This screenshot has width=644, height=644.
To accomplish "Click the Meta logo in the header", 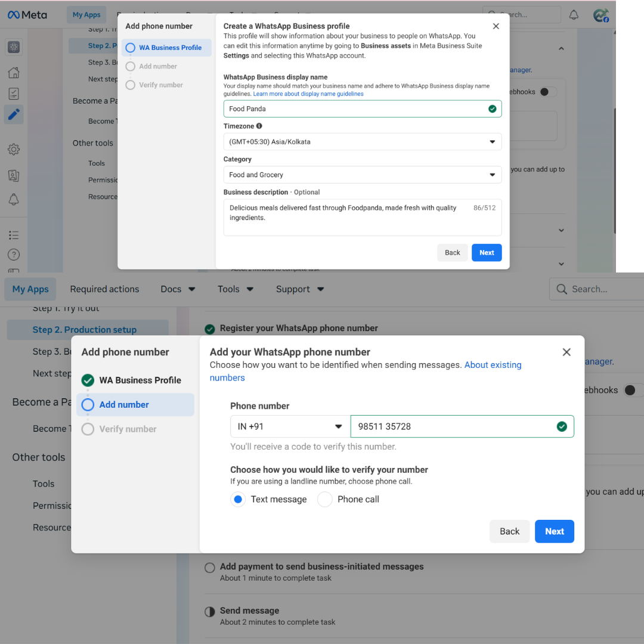I will click(x=27, y=15).
